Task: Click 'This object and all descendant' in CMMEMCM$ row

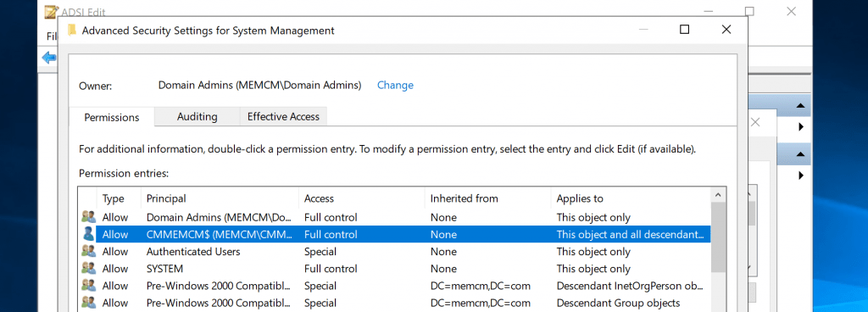Action: (x=630, y=235)
